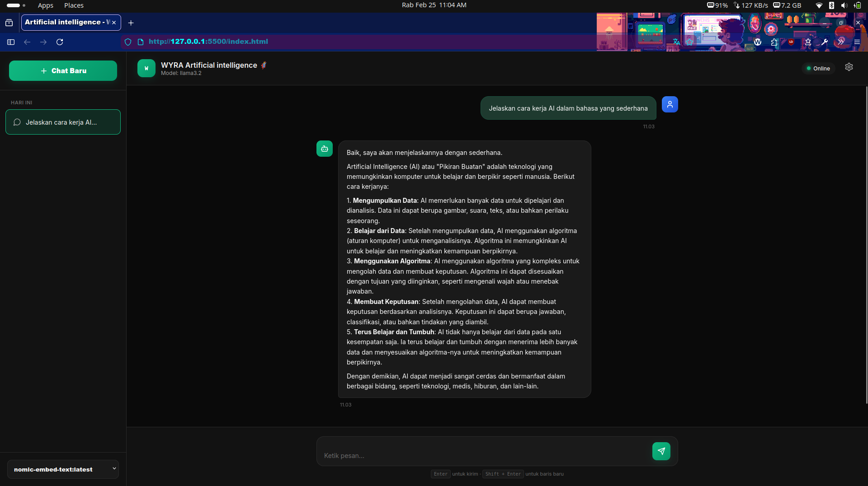Expand the more tools overflow chevron
The image size is (868, 486).
pyautogui.click(x=840, y=42)
